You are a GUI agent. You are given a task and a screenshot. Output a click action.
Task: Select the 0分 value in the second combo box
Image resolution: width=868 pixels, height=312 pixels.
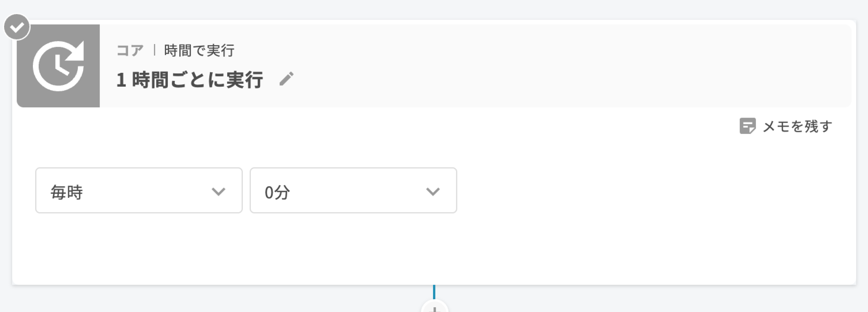point(277,192)
